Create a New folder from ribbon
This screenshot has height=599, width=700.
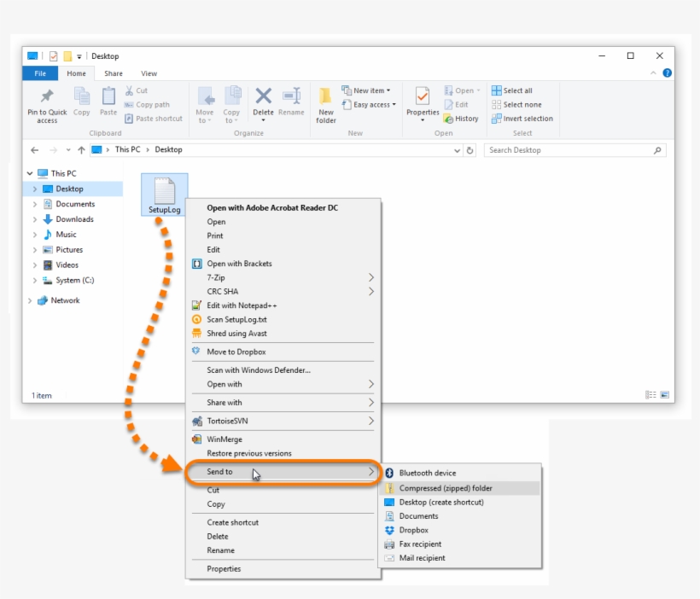point(326,105)
